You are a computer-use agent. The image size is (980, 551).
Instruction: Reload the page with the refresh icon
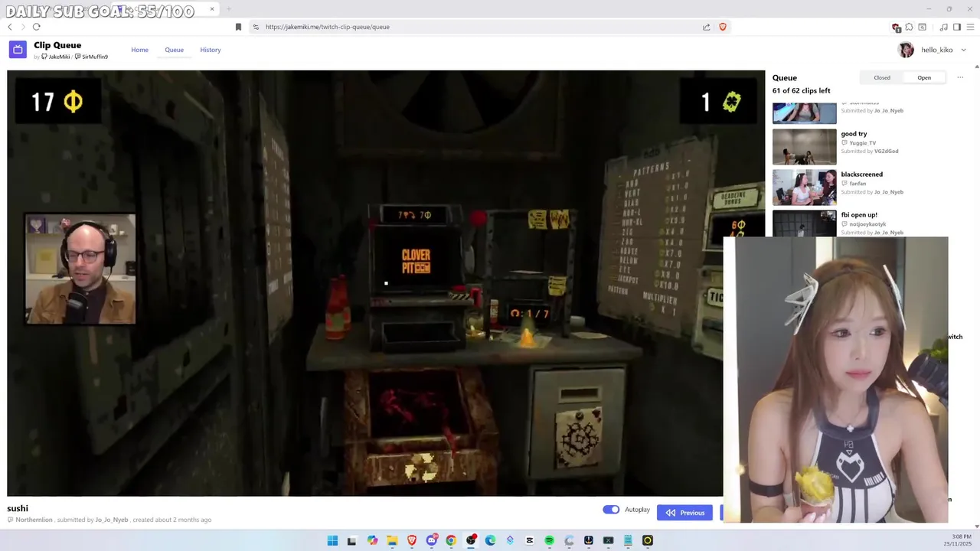[36, 27]
